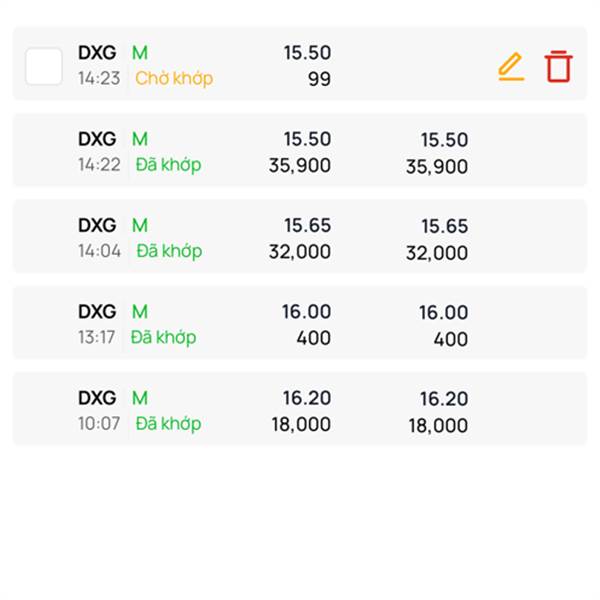Click the 'Đã khớp' status of the 13:17 order
This screenshot has width=600, height=600.
click(x=163, y=337)
